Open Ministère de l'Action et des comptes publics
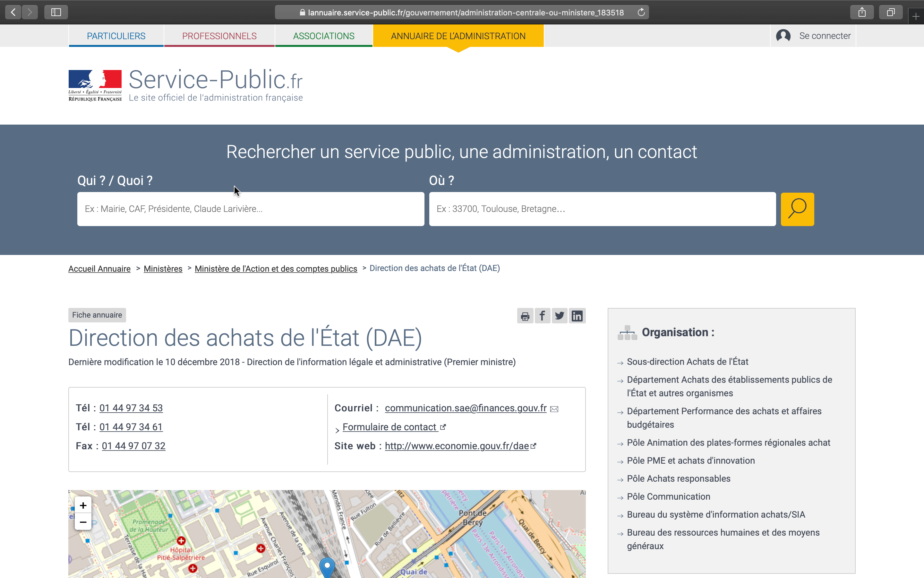 [x=276, y=269]
